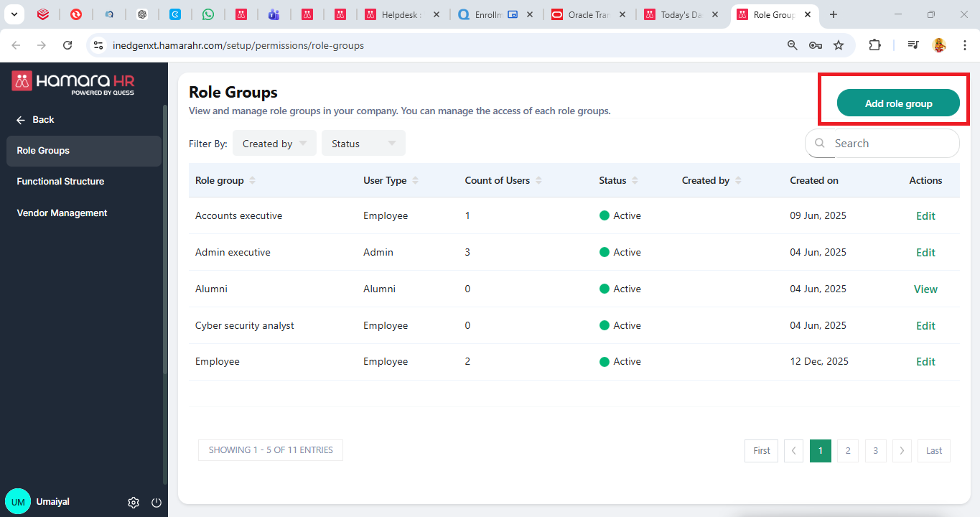Click the next page chevron in pagination
This screenshot has width=980, height=517.
(x=902, y=451)
